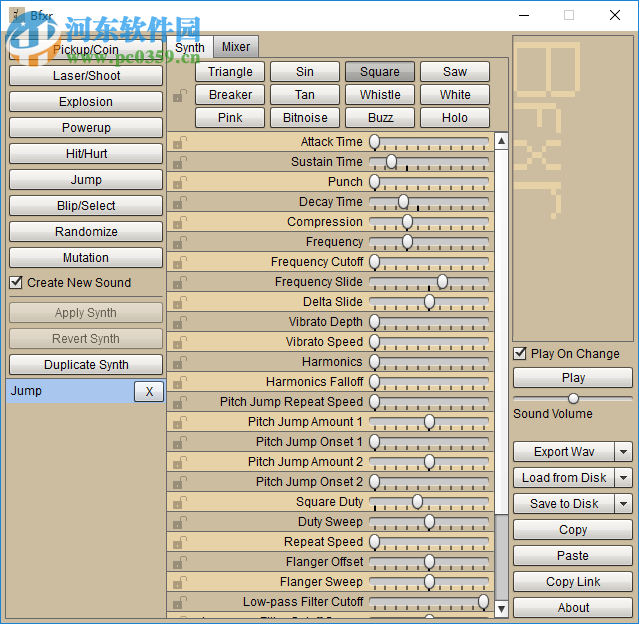The width and height of the screenshot is (639, 624).
Task: Select the Breaker waveform
Action: (x=230, y=95)
